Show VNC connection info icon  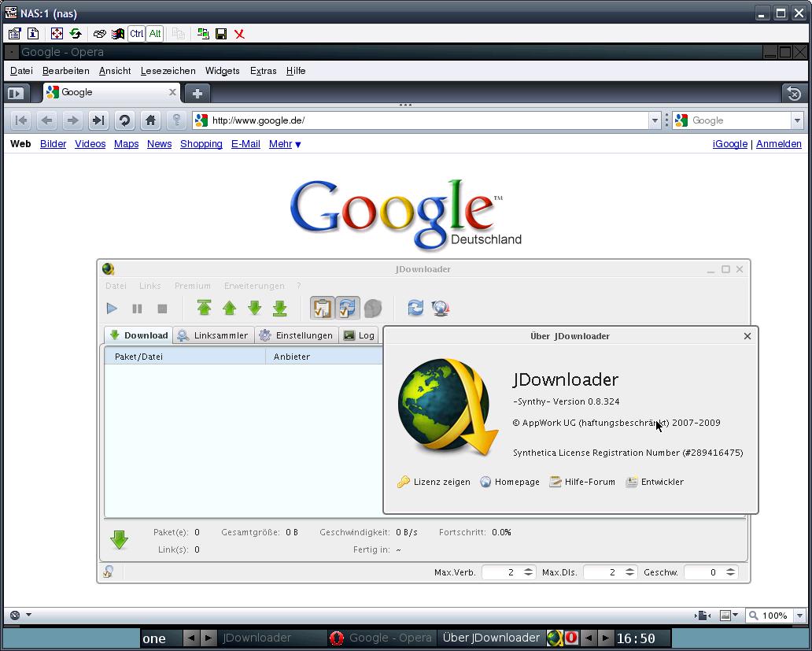(33, 34)
